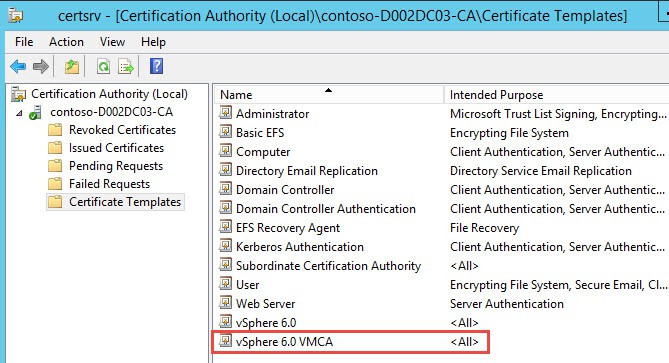Screen dimensions: 669x363
Task: Select the Computer template name
Action: [x=263, y=152]
